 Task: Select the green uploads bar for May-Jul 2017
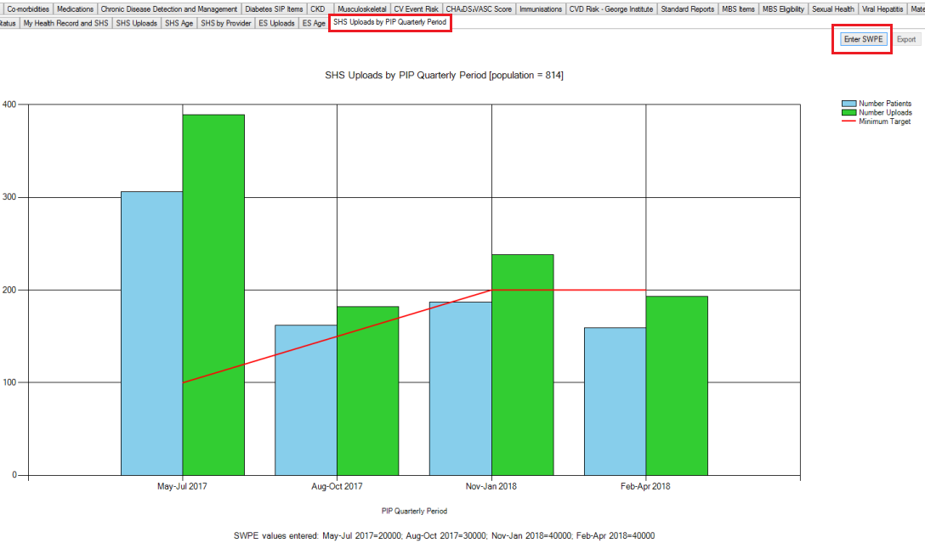[213, 295]
